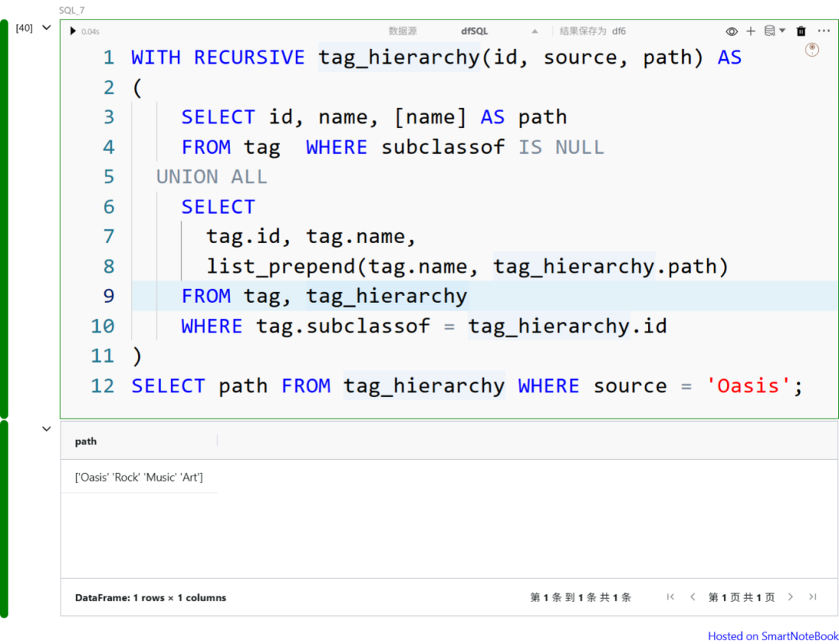This screenshot has width=839, height=644.
Task: Select the Oasis path result cell
Action: click(x=138, y=477)
